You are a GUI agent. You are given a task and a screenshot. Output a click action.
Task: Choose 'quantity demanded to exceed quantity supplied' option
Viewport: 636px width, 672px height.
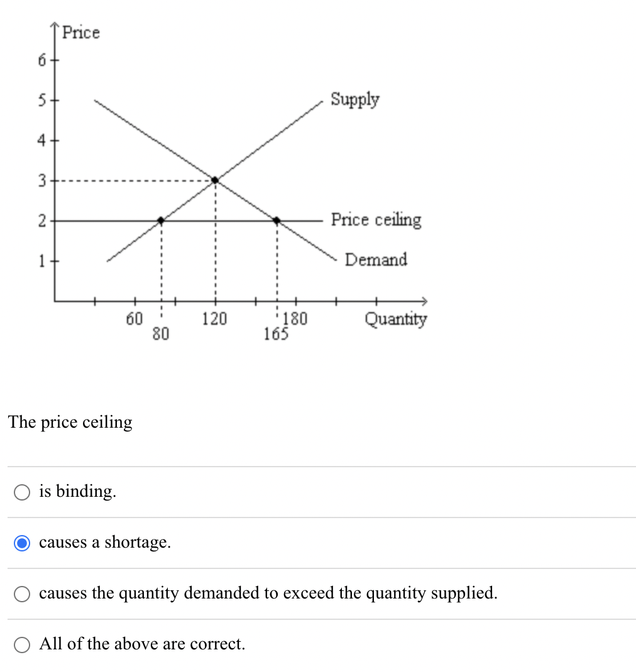[x=22, y=593]
